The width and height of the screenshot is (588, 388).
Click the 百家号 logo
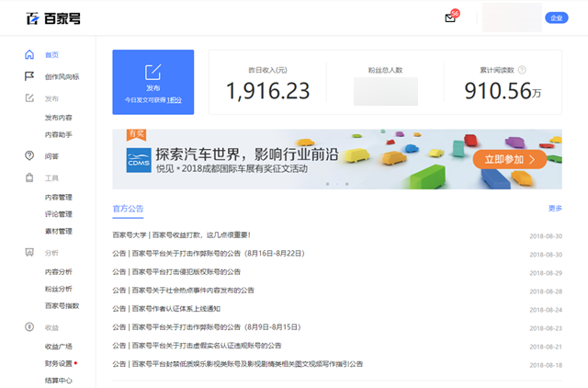coord(53,18)
